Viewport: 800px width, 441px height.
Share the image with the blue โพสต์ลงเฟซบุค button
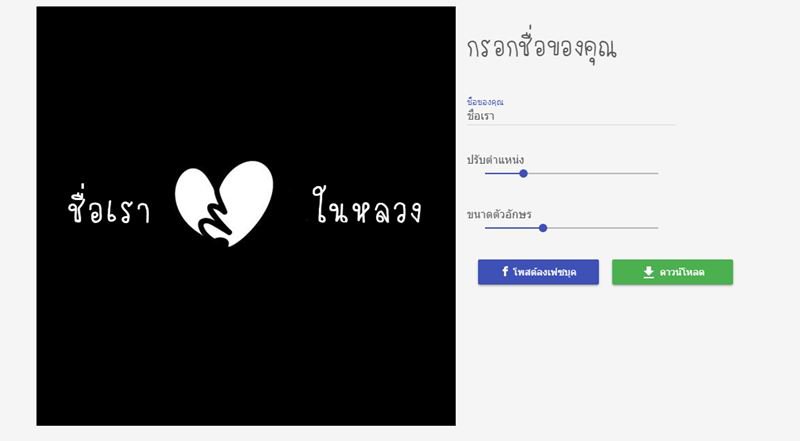click(x=538, y=272)
